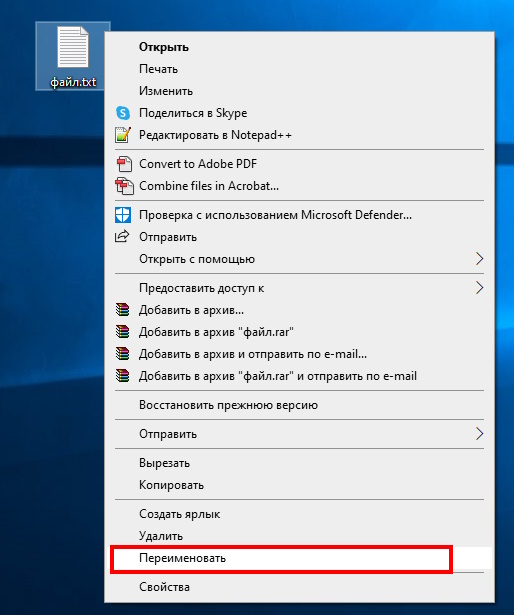
Task: Click the Skype icon beside Поделиться в Skype
Action: (x=123, y=113)
